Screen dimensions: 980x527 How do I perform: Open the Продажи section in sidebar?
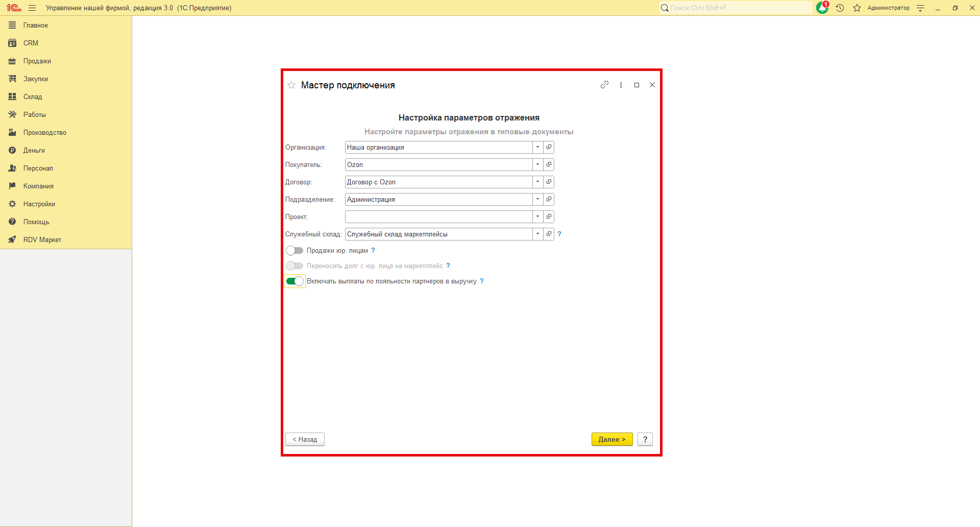click(x=37, y=61)
